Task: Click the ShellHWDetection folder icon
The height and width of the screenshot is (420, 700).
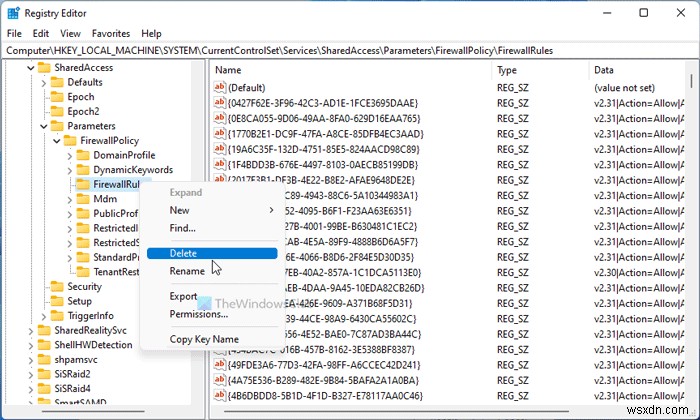Action: (44, 345)
